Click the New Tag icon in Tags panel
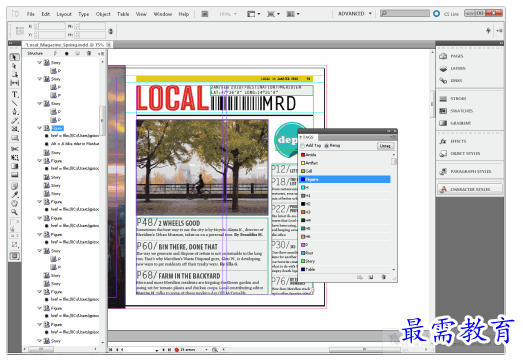 coord(371,277)
